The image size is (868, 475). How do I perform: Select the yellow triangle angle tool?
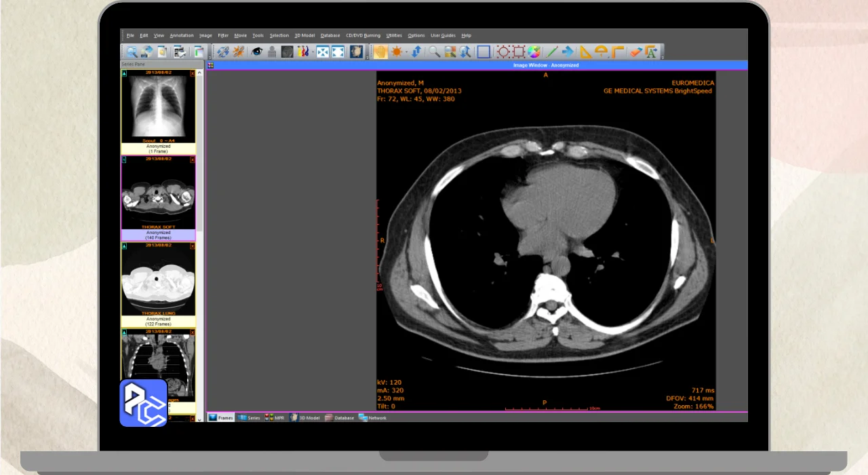585,52
